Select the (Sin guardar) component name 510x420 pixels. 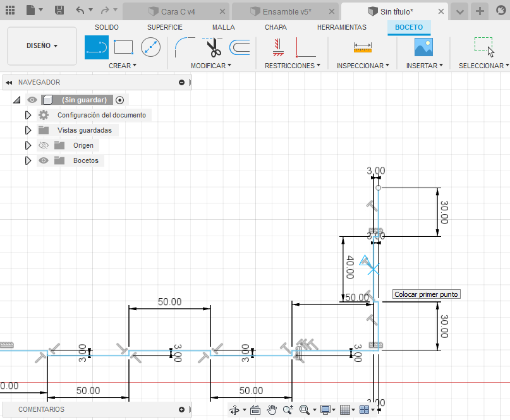tap(84, 100)
